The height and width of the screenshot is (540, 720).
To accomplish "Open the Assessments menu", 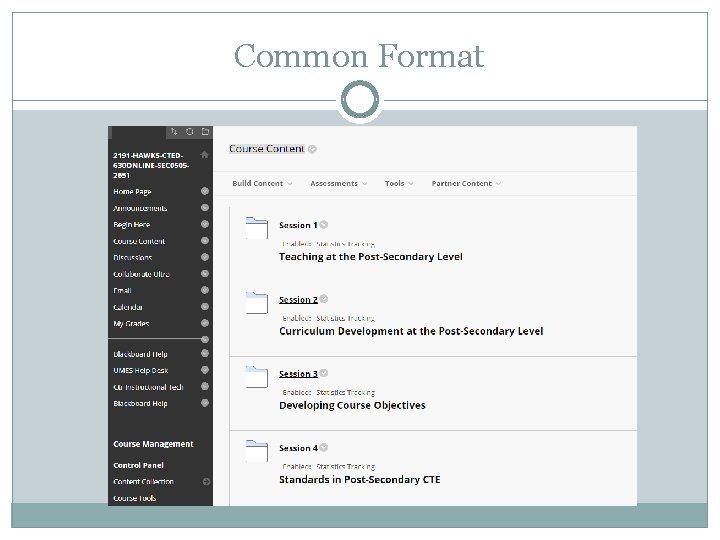I will click(338, 184).
